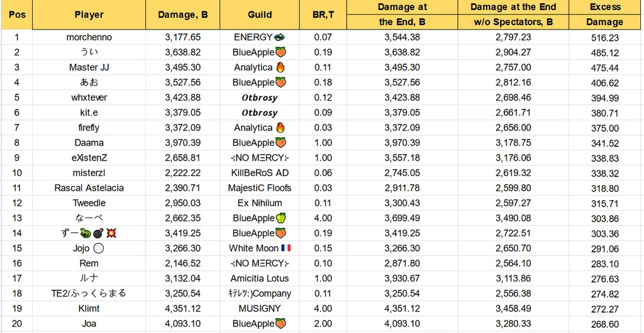Click the explosion emoji in row 14
Image resolution: width=644 pixels, height=333 pixels.
111,234
